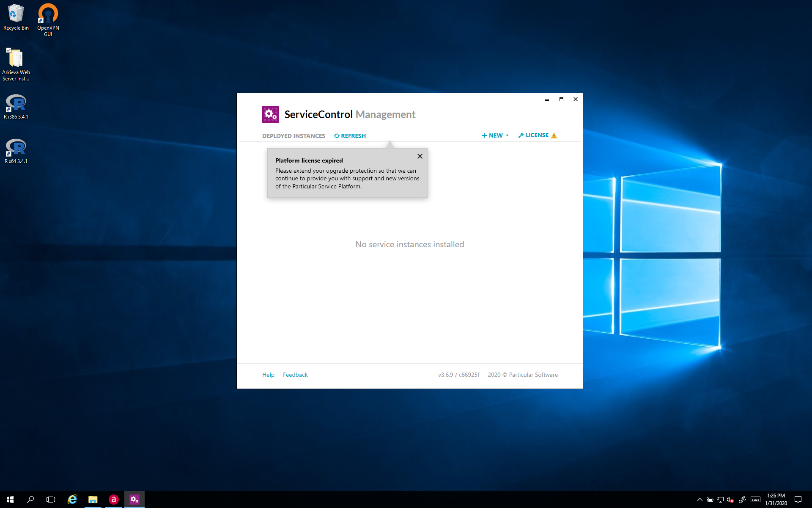Click the license warning triangle icon
The height and width of the screenshot is (508, 812).
point(554,135)
